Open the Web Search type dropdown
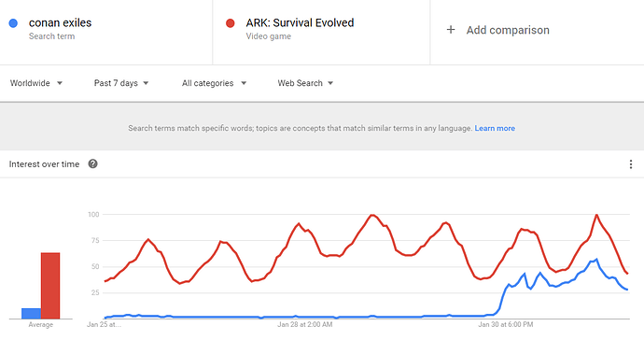This screenshot has height=354, width=644. click(x=305, y=83)
